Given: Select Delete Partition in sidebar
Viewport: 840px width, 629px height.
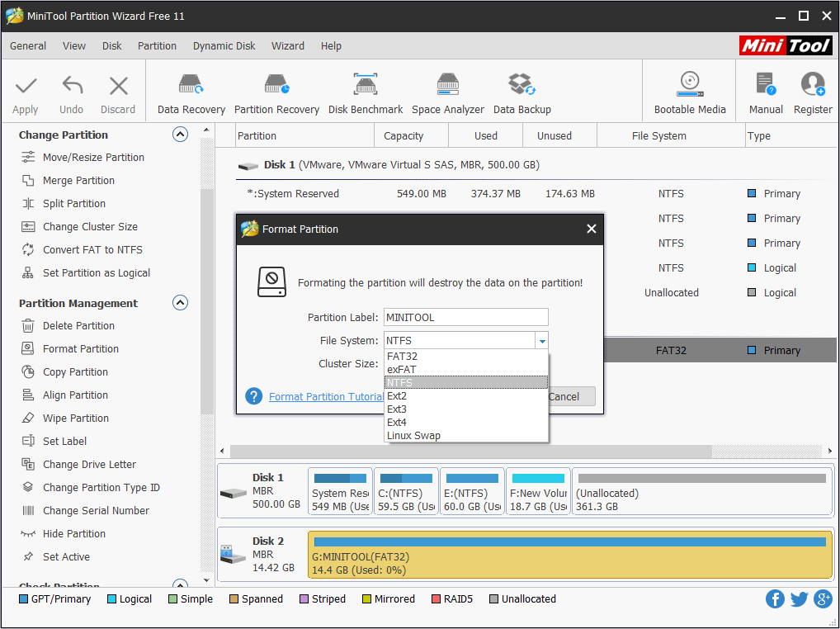Looking at the screenshot, I should pos(78,325).
